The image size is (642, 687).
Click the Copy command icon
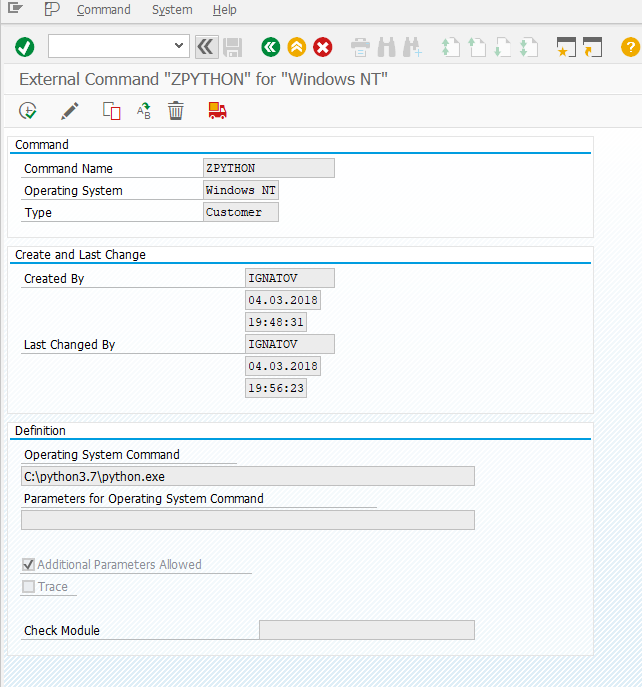[111, 111]
